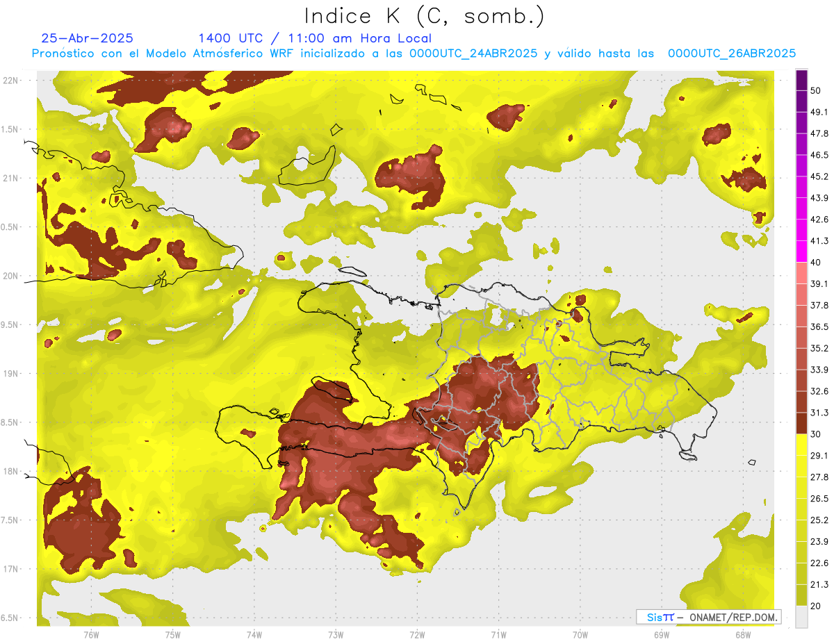Click the "21.3" colorbar value
This screenshot has width=834, height=644.
coord(819,584)
